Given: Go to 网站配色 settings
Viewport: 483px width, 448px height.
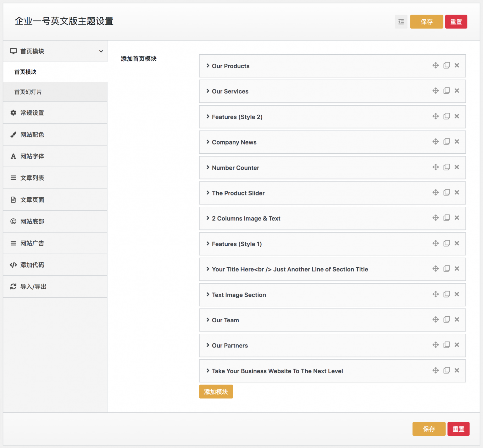Looking at the screenshot, I should point(32,135).
